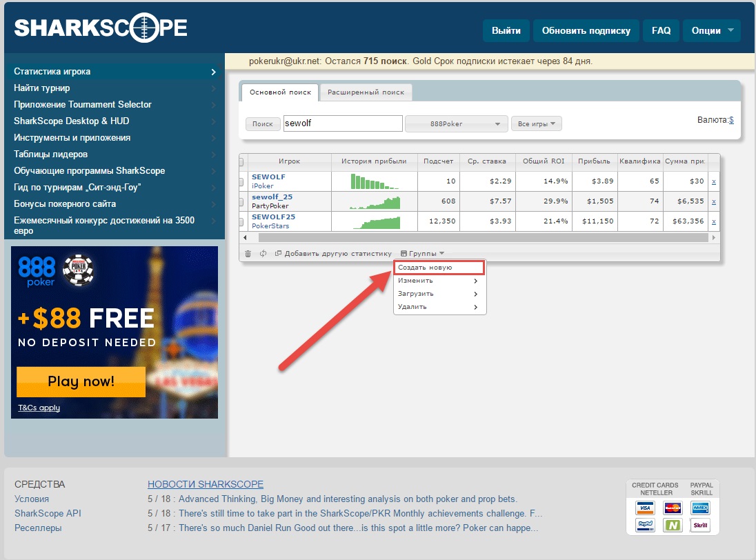This screenshot has width=756, height=560.
Task: Open the Группы dropdown
Action: (422, 254)
